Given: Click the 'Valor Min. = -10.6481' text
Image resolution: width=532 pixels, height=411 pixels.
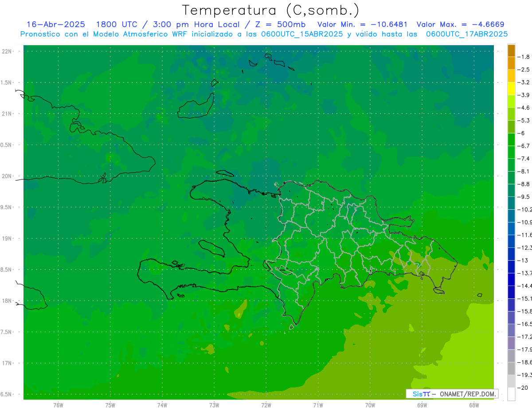Looking at the screenshot, I should [x=362, y=24].
